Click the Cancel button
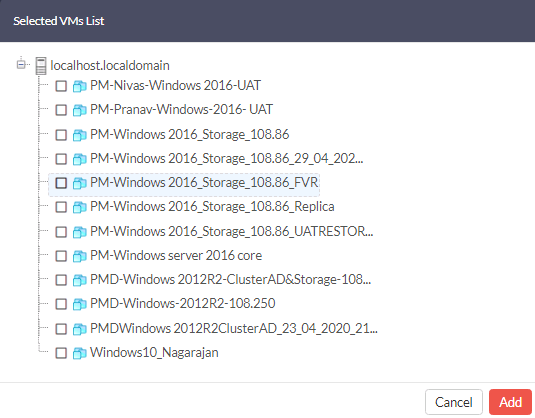Screen dimensions: 535x418 (x=453, y=402)
